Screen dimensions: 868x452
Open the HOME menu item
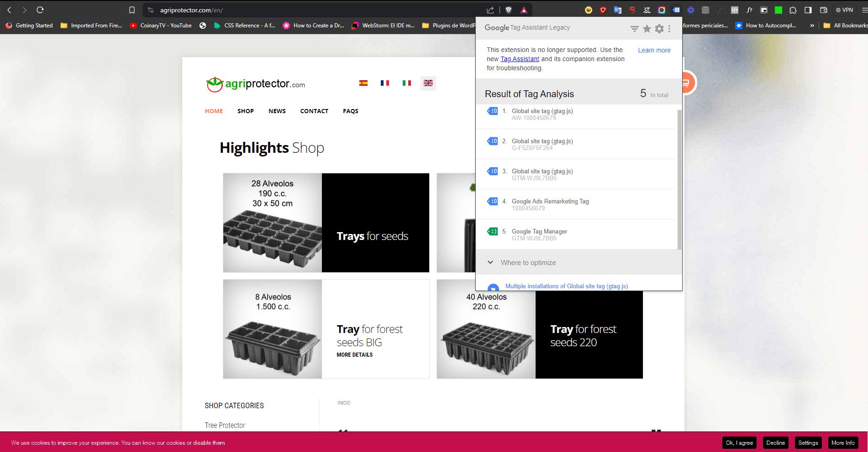[x=214, y=111]
